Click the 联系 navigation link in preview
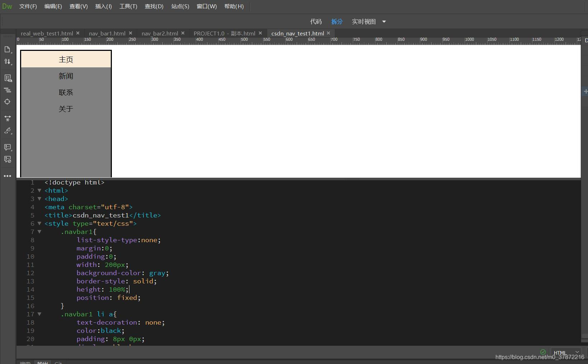588x364 pixels. (x=66, y=92)
